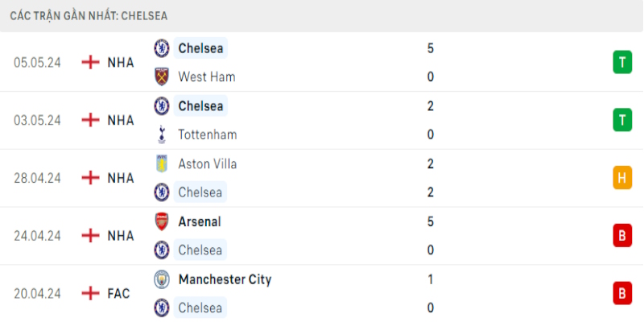Click Aston Villa club crest icon
Image resolution: width=644 pixels, height=322 pixels.
click(x=162, y=163)
